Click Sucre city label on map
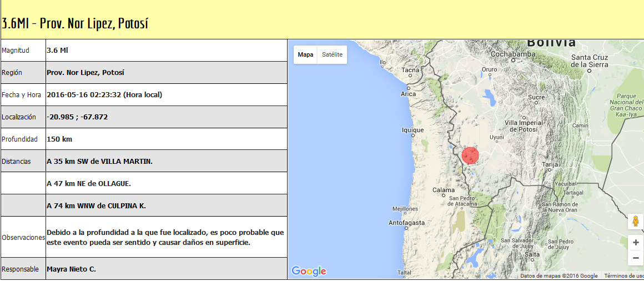 click(x=536, y=97)
